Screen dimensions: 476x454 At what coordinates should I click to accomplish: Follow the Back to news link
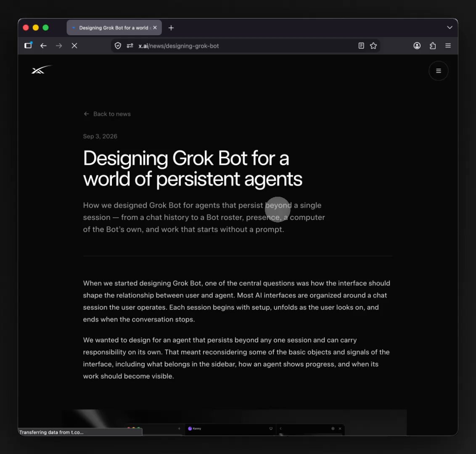107,114
